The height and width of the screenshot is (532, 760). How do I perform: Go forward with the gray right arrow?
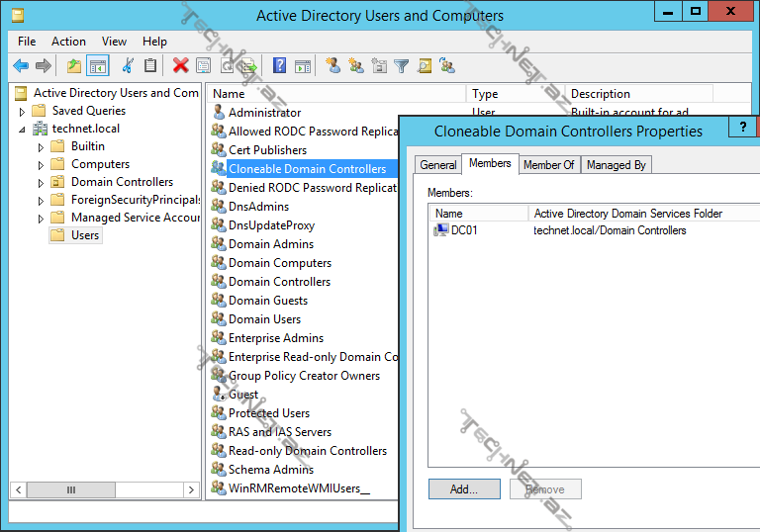[x=44, y=65]
